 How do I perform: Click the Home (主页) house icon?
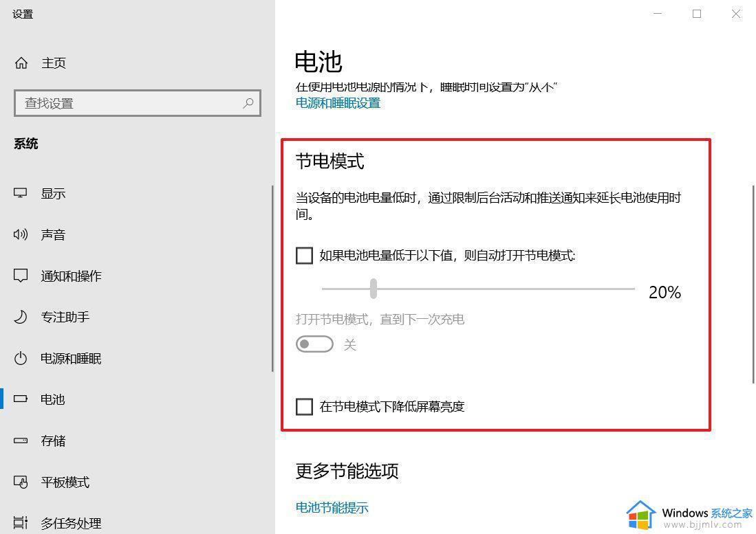21,63
